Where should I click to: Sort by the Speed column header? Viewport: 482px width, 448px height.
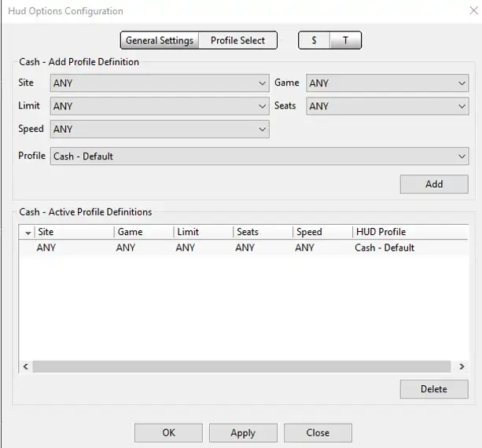point(323,232)
